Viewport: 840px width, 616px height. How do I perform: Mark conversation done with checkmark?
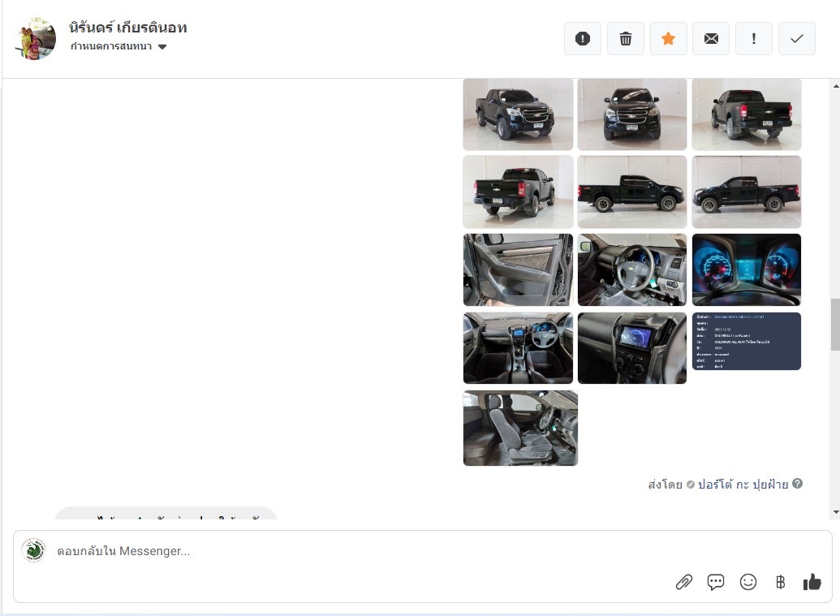coord(797,39)
